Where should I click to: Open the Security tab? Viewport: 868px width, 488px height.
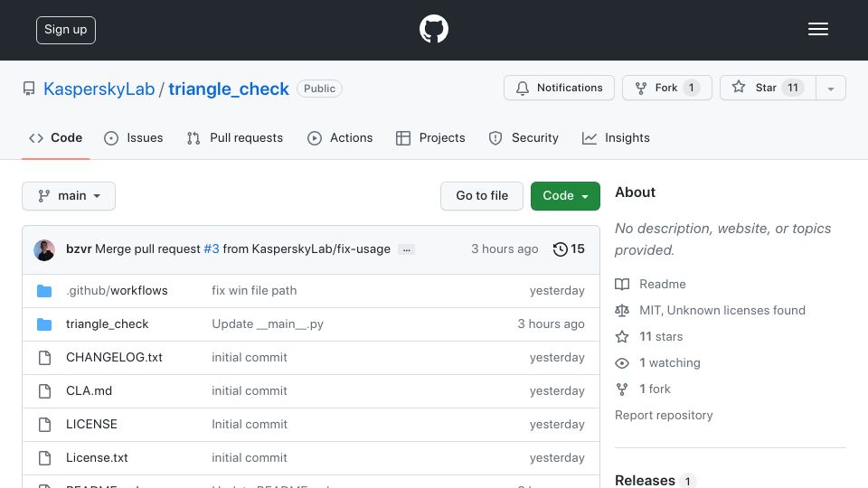tap(524, 137)
